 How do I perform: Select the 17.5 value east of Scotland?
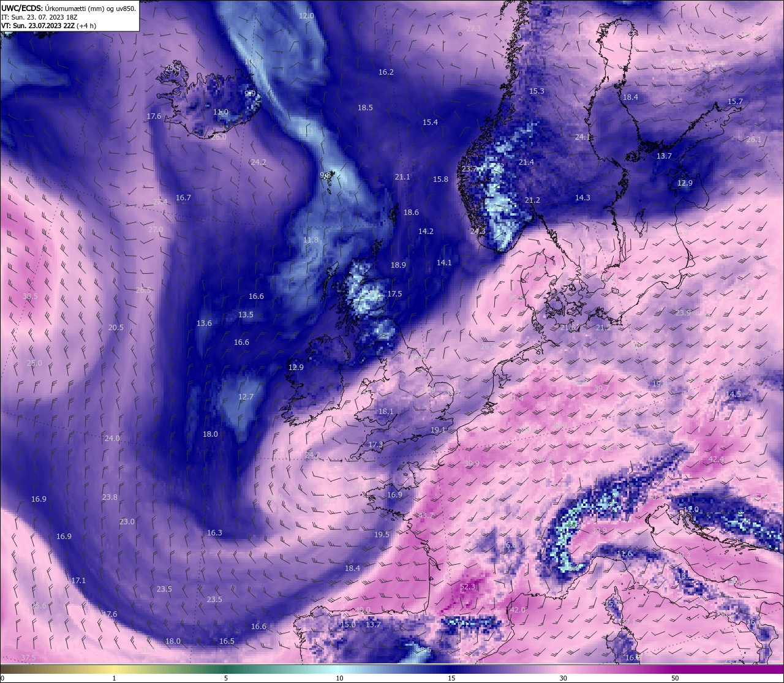[x=394, y=293]
